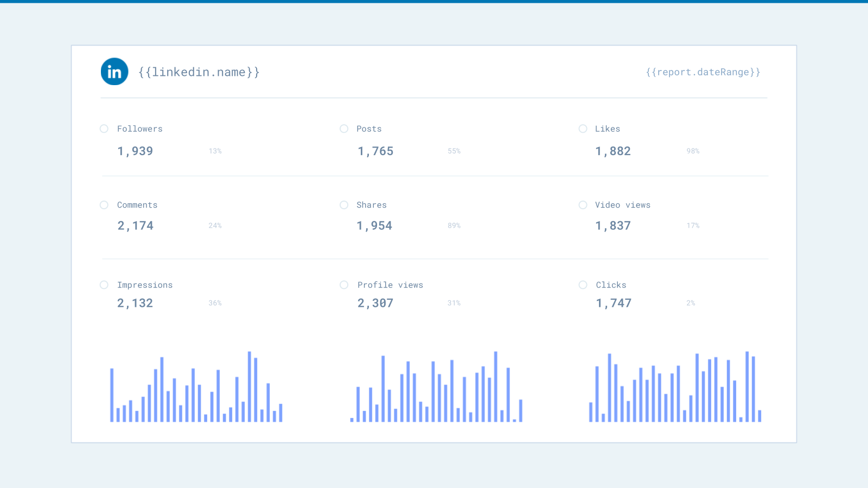Click the Video views label
868x488 pixels.
(x=623, y=205)
